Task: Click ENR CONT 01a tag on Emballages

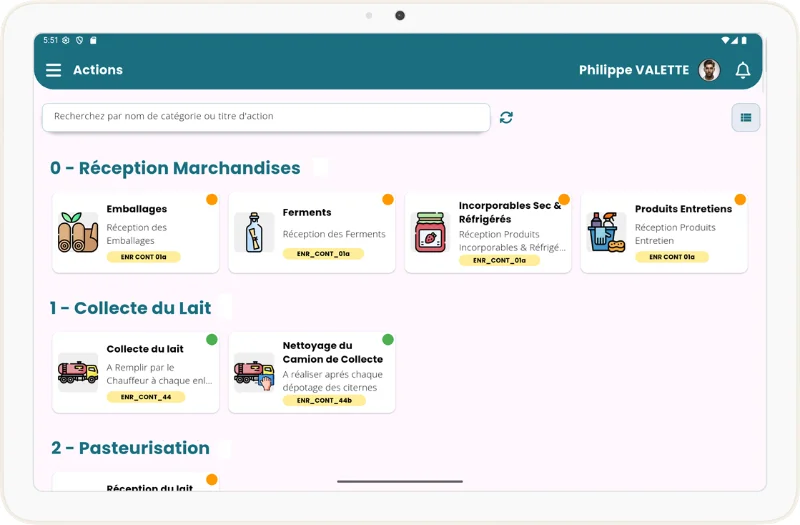Action: [143, 257]
